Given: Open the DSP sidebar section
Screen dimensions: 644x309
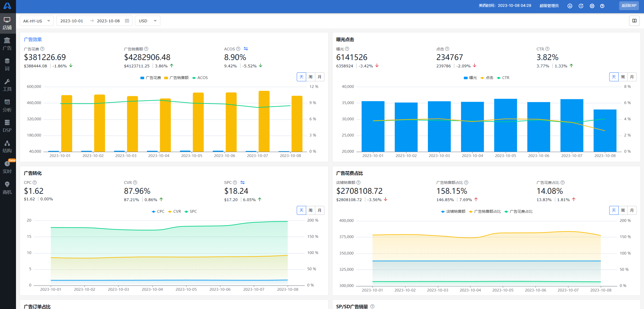Looking at the screenshot, I should [7, 126].
